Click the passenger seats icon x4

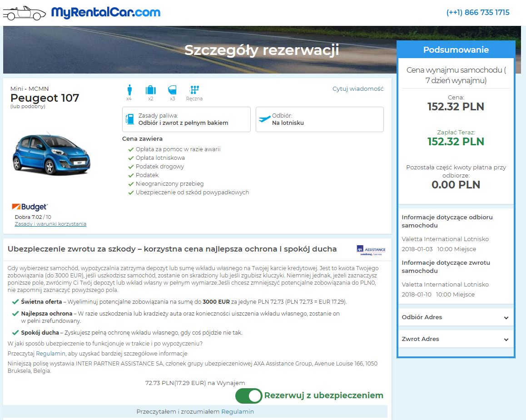[129, 90]
